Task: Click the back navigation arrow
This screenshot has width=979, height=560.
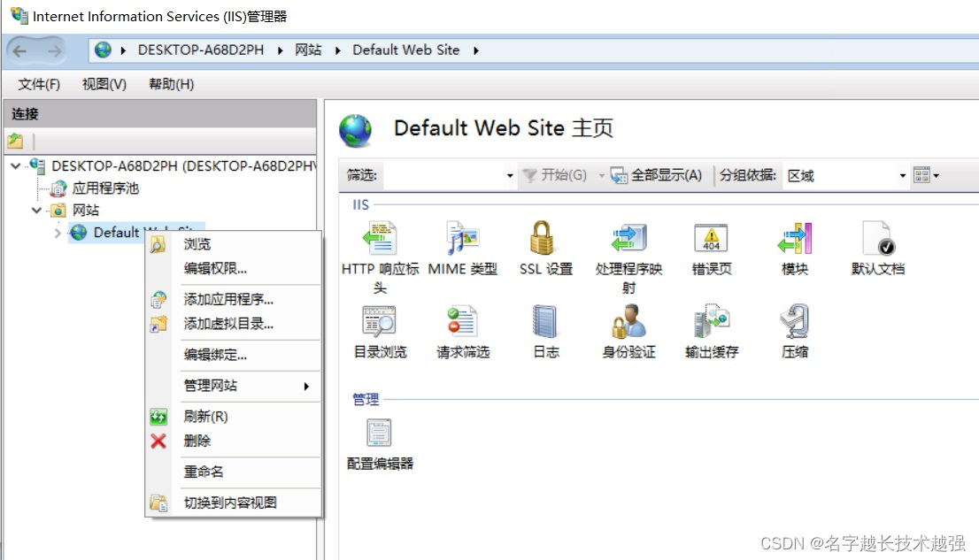Action: coord(20,50)
